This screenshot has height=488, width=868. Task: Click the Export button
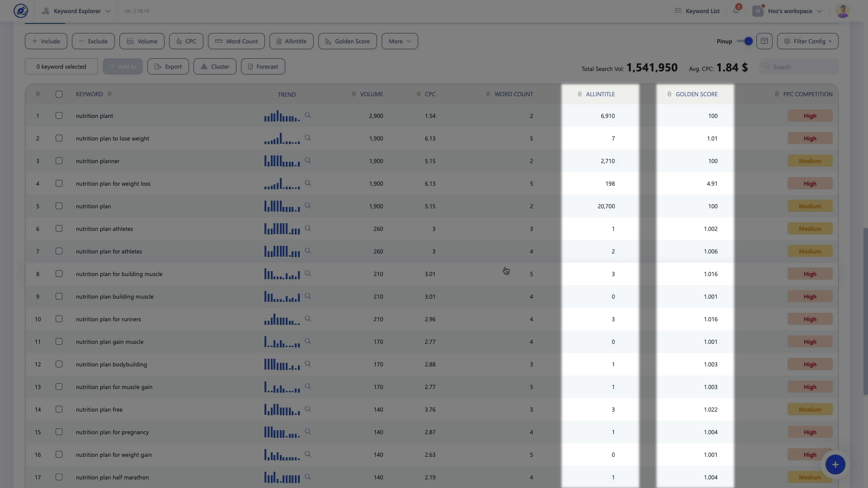(168, 66)
